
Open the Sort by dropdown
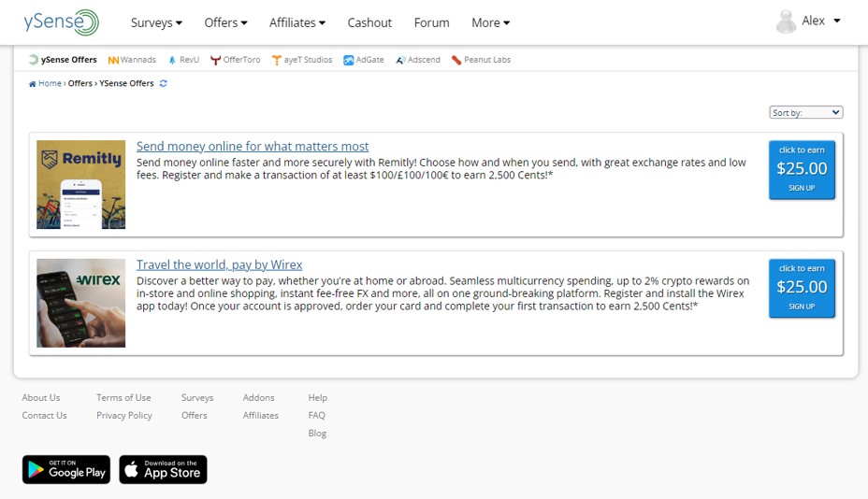pyautogui.click(x=806, y=112)
